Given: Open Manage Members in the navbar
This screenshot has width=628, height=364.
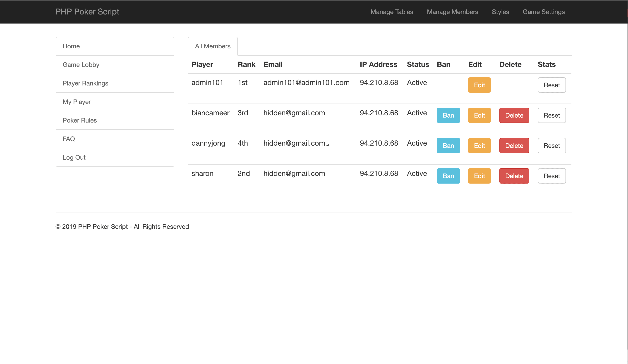Looking at the screenshot, I should coord(453,12).
